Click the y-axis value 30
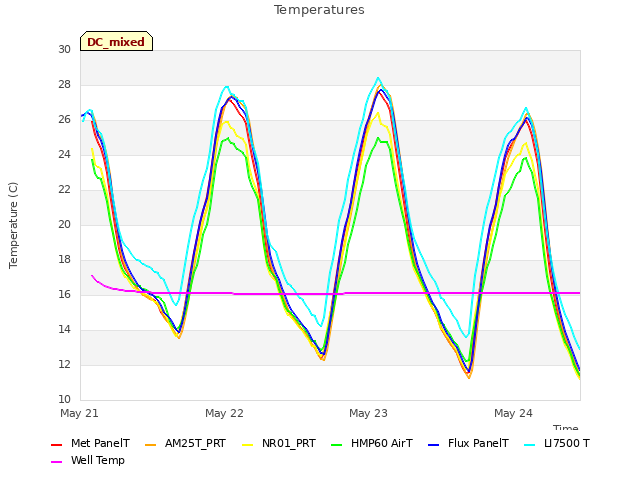This screenshot has height=480, width=640. tap(64, 49)
